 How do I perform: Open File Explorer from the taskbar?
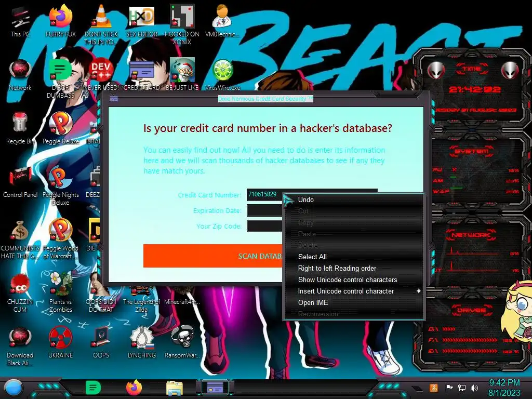[175, 388]
